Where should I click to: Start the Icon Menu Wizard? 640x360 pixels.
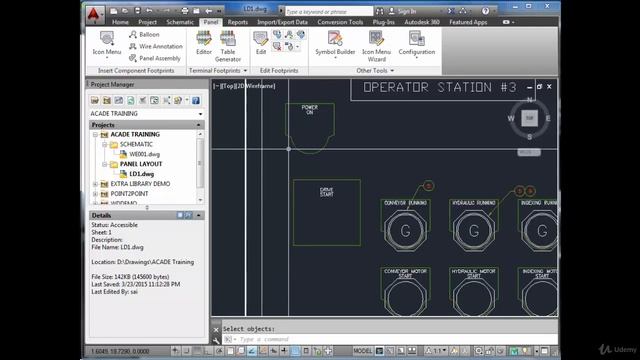[376, 47]
